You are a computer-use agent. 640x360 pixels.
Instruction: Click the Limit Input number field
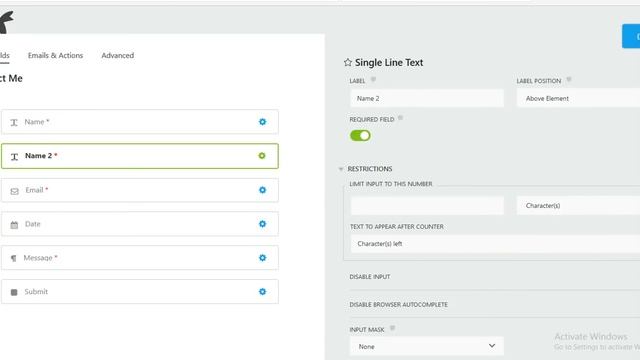tap(427, 205)
